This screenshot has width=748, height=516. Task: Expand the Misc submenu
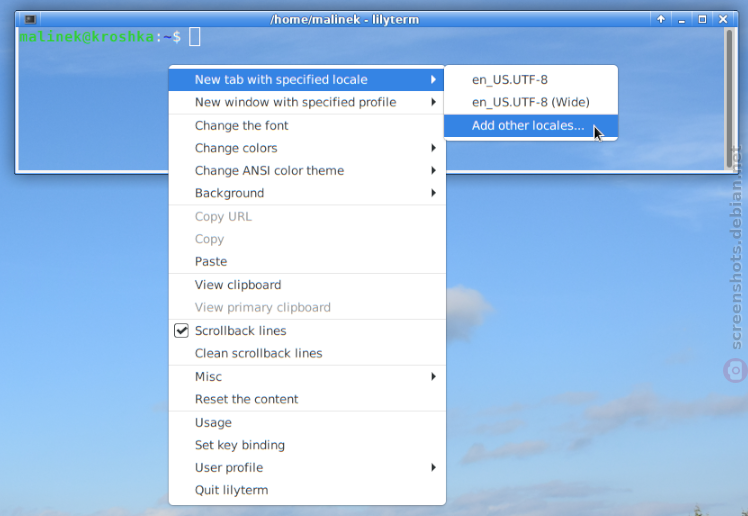pyautogui.click(x=307, y=377)
